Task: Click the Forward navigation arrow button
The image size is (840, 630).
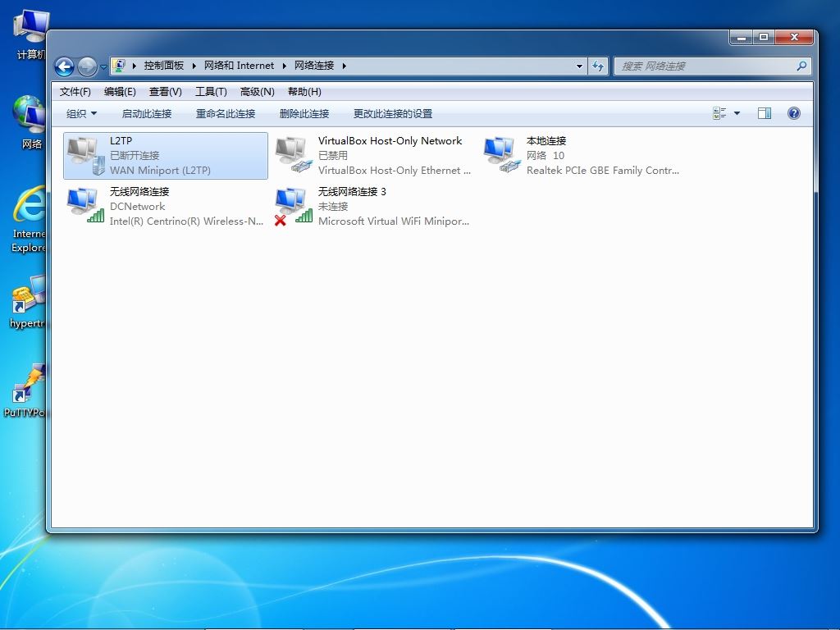Action: 87,67
